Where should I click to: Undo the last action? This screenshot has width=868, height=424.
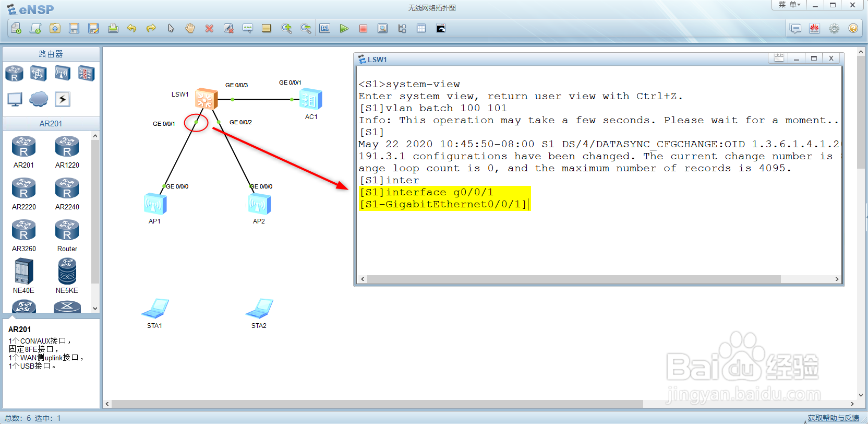click(132, 28)
